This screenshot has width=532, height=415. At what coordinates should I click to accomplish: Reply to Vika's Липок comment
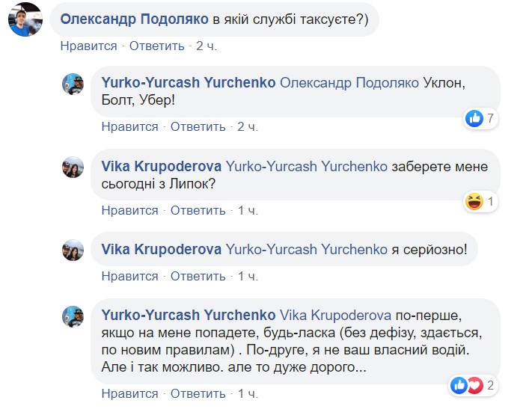(198, 211)
